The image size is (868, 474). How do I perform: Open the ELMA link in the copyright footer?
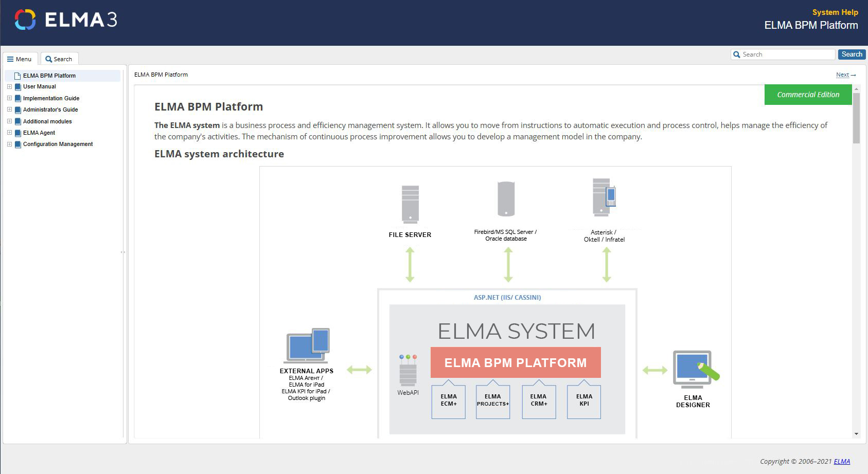[842, 461]
